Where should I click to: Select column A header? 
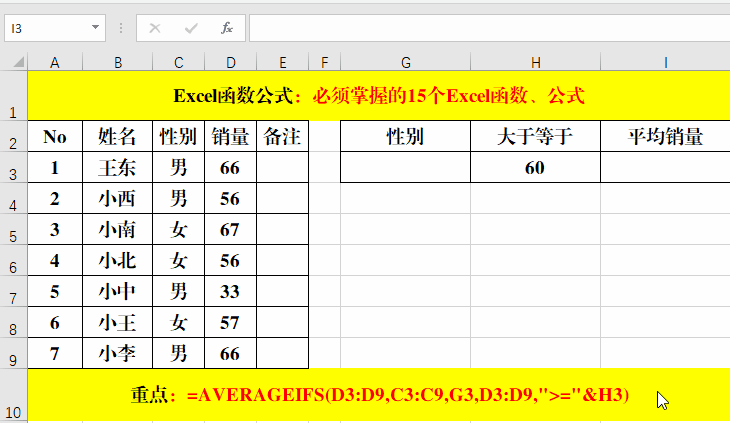[55, 62]
